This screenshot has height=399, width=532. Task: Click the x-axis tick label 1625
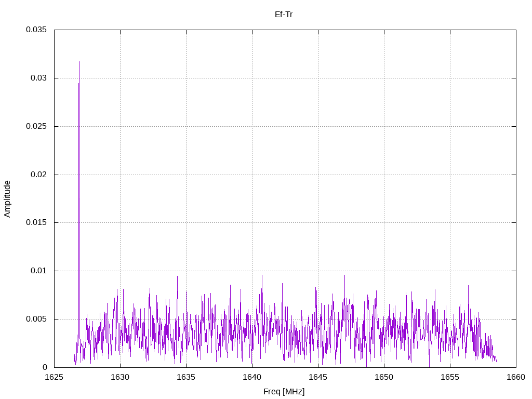pos(54,377)
